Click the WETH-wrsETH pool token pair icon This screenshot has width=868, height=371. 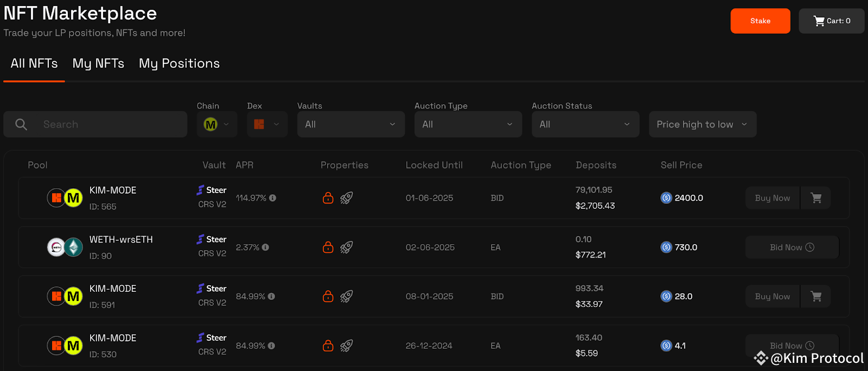(65, 247)
